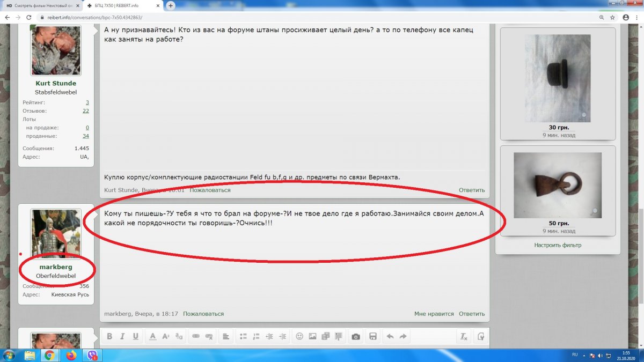Open the zoom magnifier icon in address bar

pyautogui.click(x=602, y=17)
